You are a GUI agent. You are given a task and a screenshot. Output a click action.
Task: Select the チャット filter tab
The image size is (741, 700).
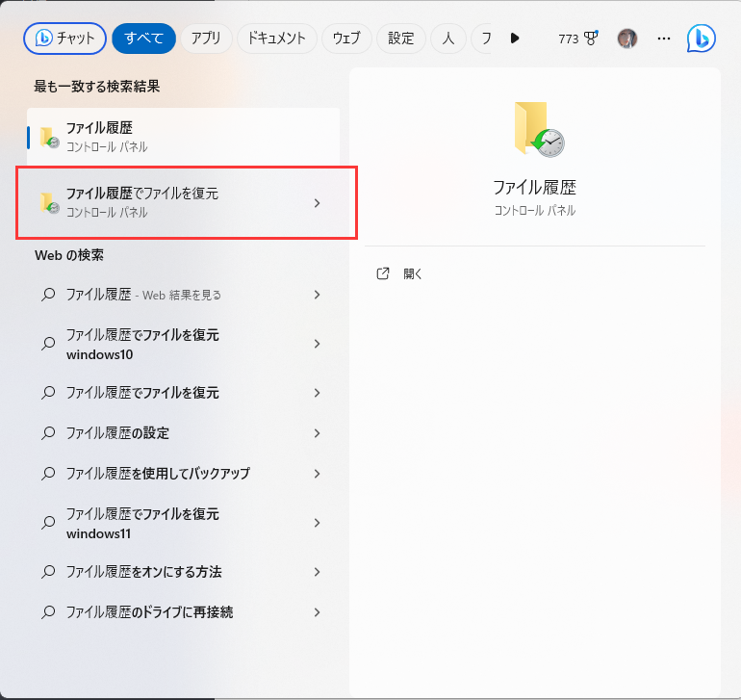click(x=64, y=39)
